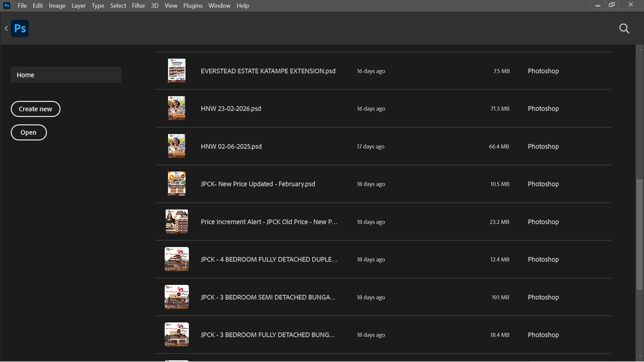Open the Type menu
The height and width of the screenshot is (362, 644).
tap(98, 6)
